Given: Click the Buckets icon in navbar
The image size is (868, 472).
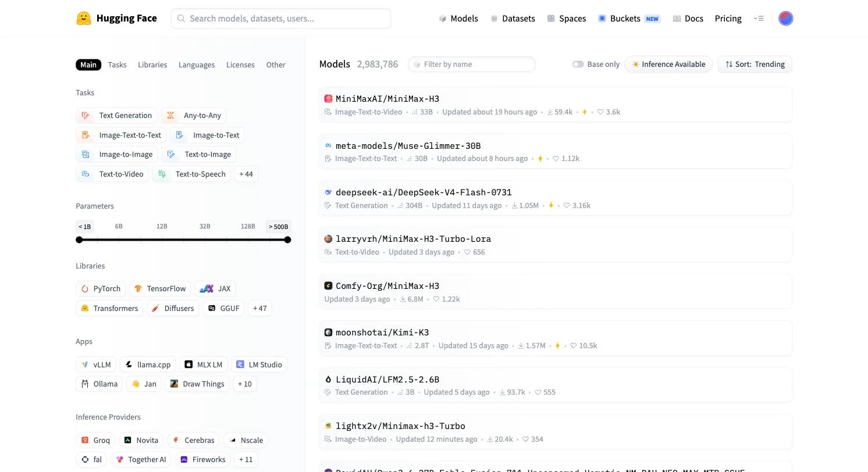Looking at the screenshot, I should [x=602, y=19].
